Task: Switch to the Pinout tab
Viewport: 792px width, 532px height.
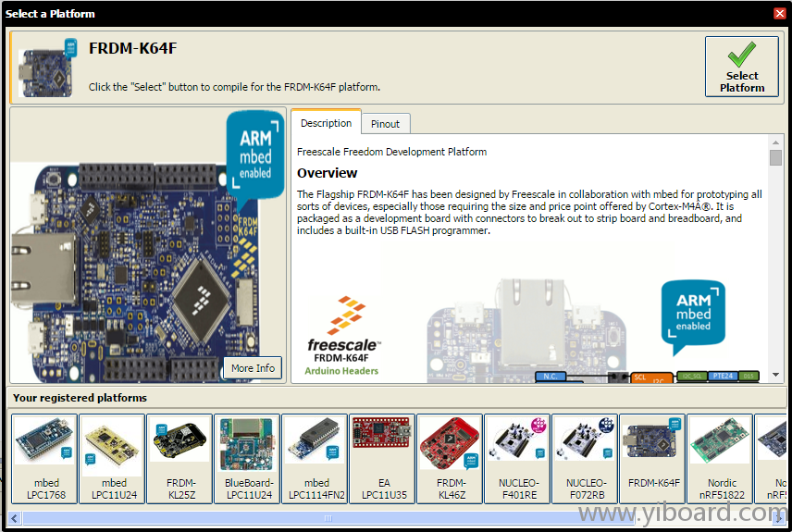Action: coord(386,124)
